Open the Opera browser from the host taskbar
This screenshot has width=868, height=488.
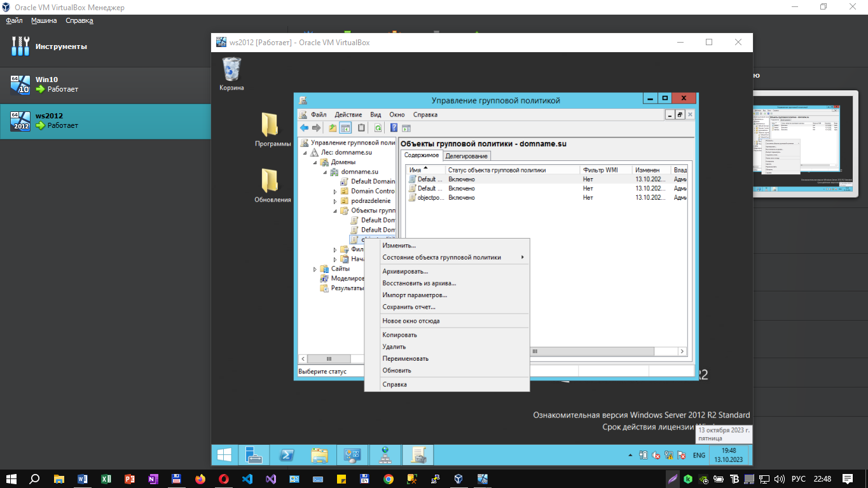[x=224, y=479]
